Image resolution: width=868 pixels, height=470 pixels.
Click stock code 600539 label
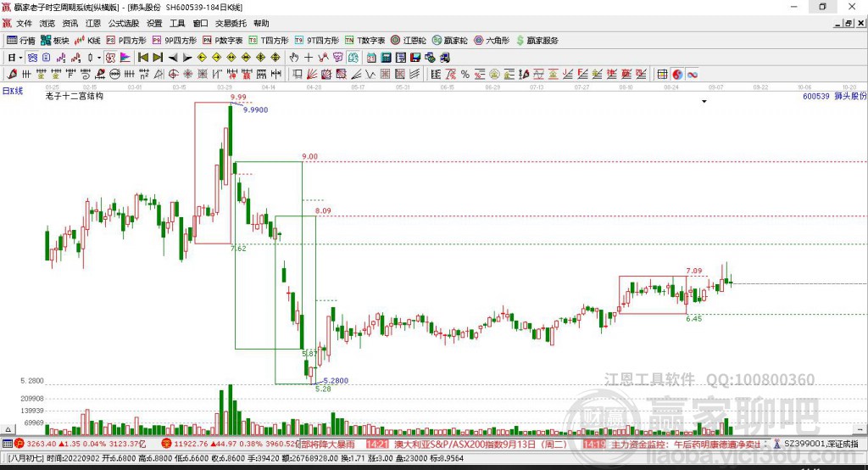(816, 97)
